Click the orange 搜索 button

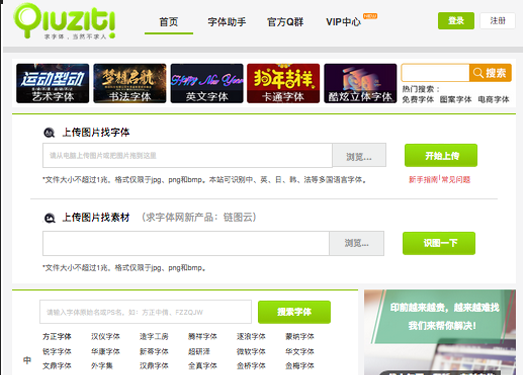490,73
